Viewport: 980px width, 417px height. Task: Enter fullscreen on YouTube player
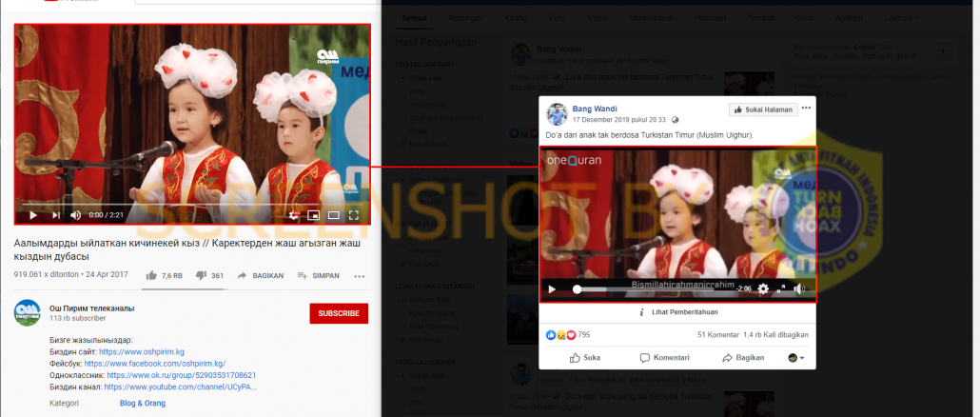pos(354,215)
